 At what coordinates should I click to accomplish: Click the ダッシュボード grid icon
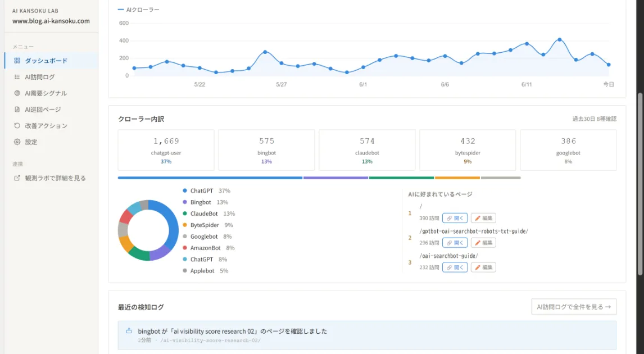(17, 60)
